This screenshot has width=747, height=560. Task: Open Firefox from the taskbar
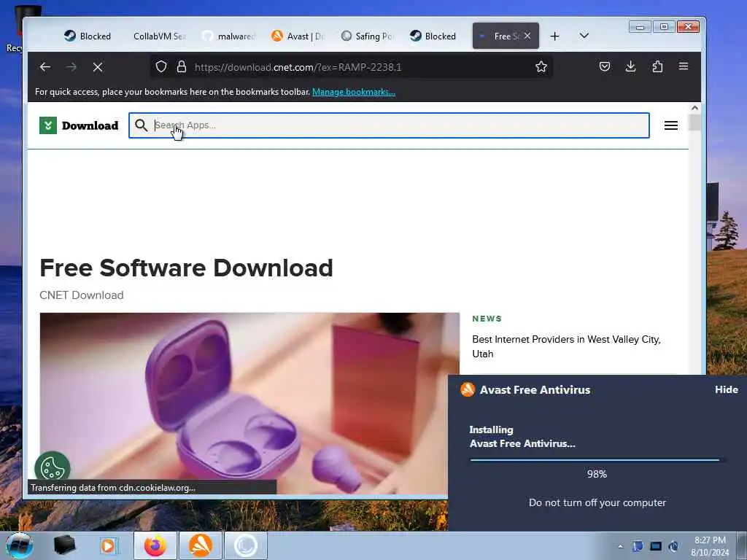[155, 545]
